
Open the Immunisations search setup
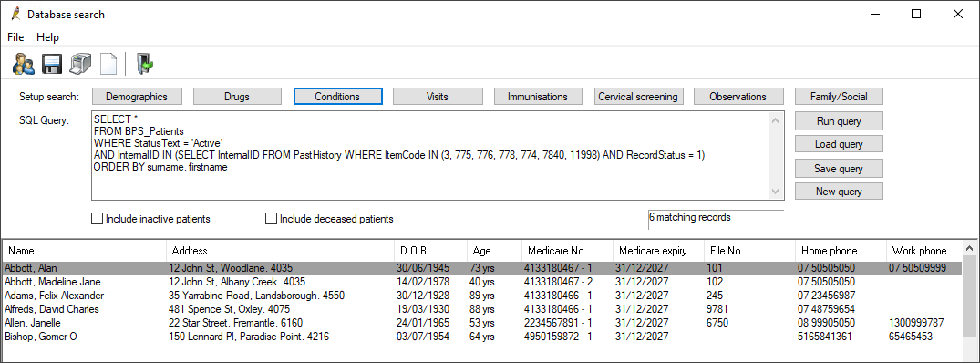pyautogui.click(x=538, y=96)
